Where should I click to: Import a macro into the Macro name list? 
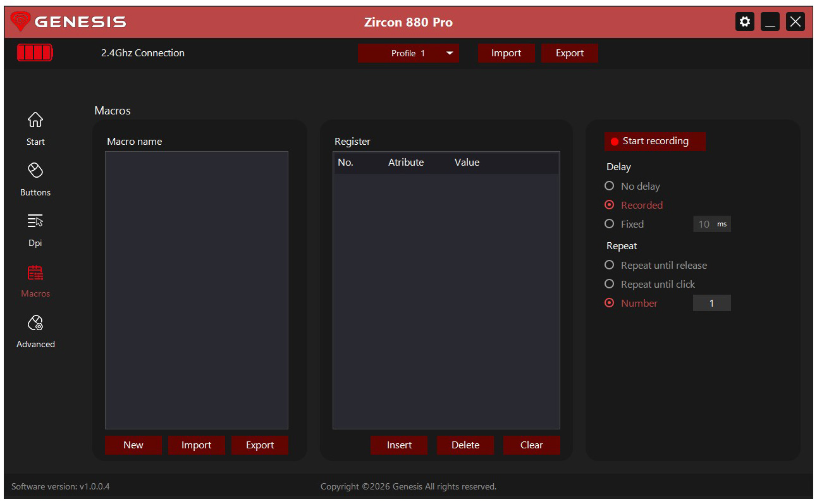[197, 445]
